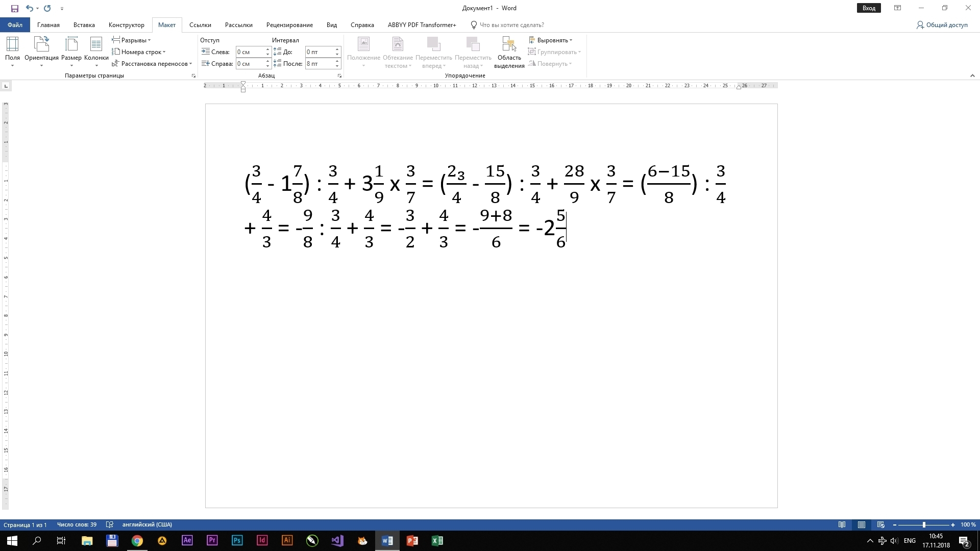Viewport: 980px width, 551px height.
Task: Click the Общий доступ share button
Action: click(942, 24)
